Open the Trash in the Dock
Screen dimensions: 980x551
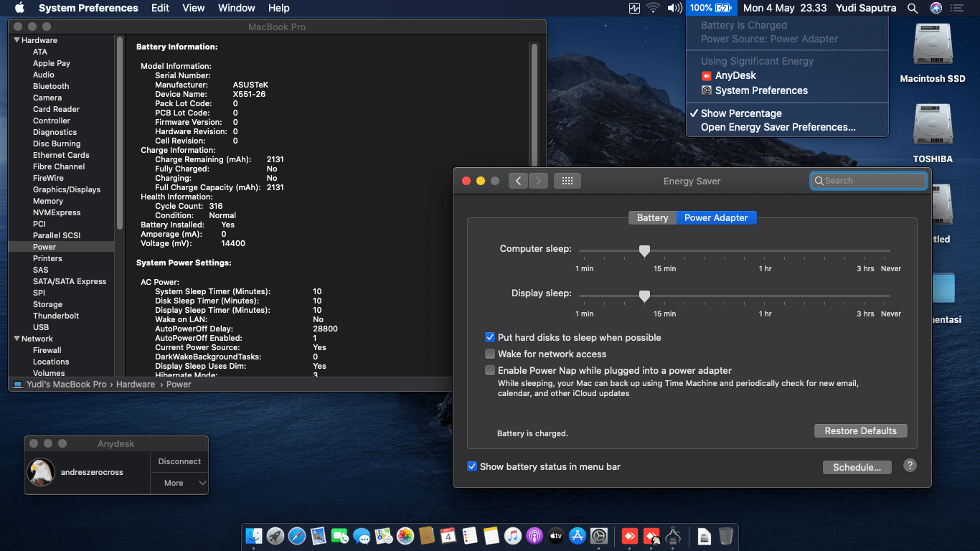[x=726, y=536]
